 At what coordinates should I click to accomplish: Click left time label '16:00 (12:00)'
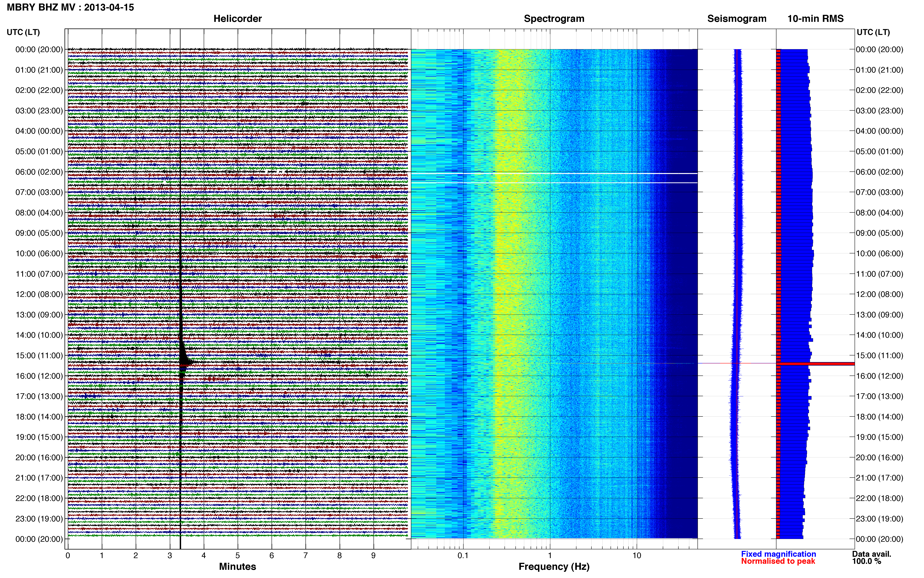point(39,376)
